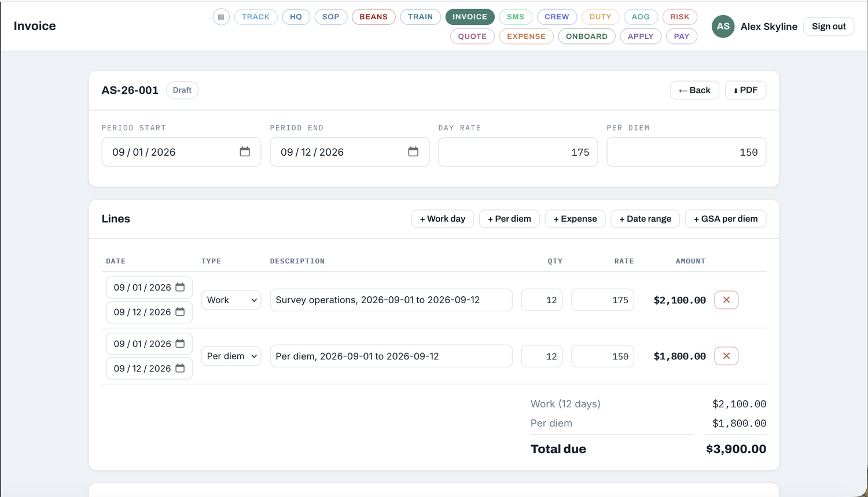This screenshot has width=868, height=497.
Task: Open Work line end date calendar
Action: click(180, 312)
